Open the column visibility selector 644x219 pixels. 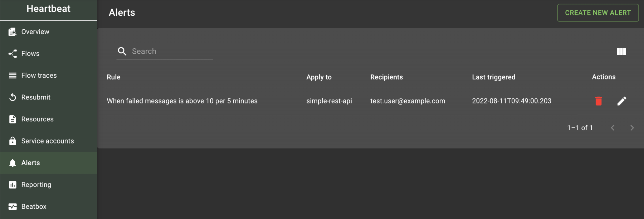coord(621,52)
